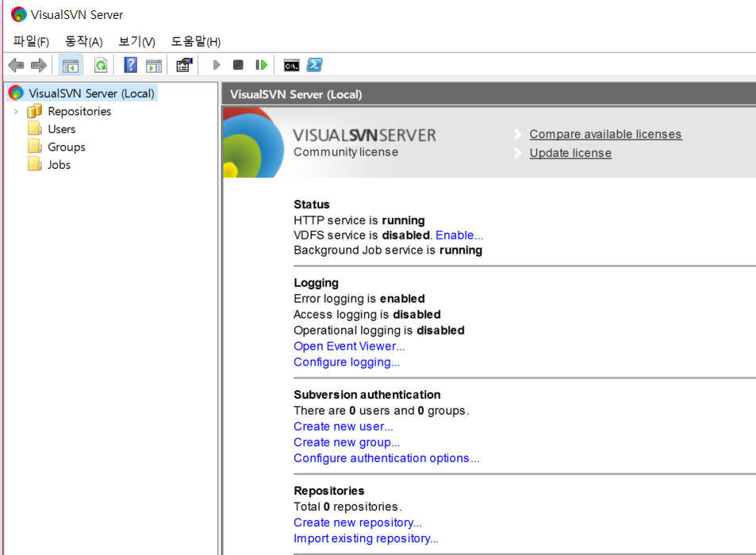Select VisualSVN Server (Local) tree root
Screen dimensions: 756x555
pos(91,93)
